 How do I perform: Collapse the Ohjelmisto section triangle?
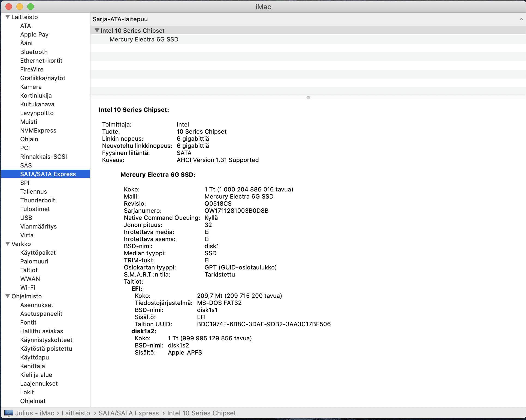(x=8, y=296)
